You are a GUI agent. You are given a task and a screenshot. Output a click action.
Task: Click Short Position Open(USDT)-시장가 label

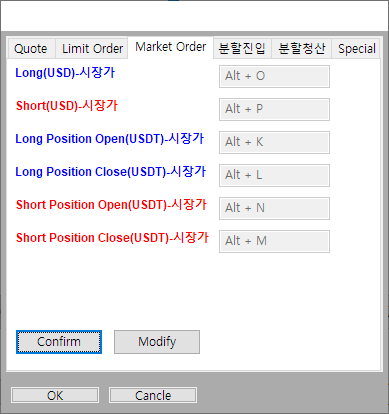[111, 205]
